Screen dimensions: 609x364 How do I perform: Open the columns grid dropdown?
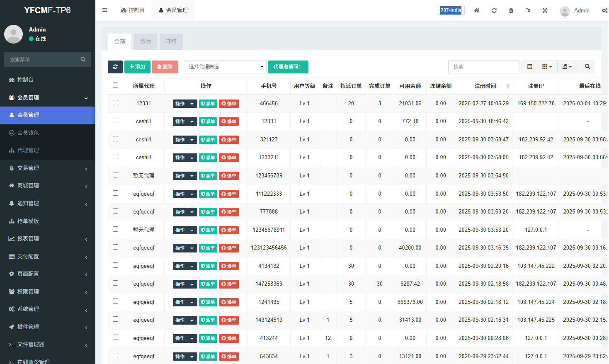547,67
